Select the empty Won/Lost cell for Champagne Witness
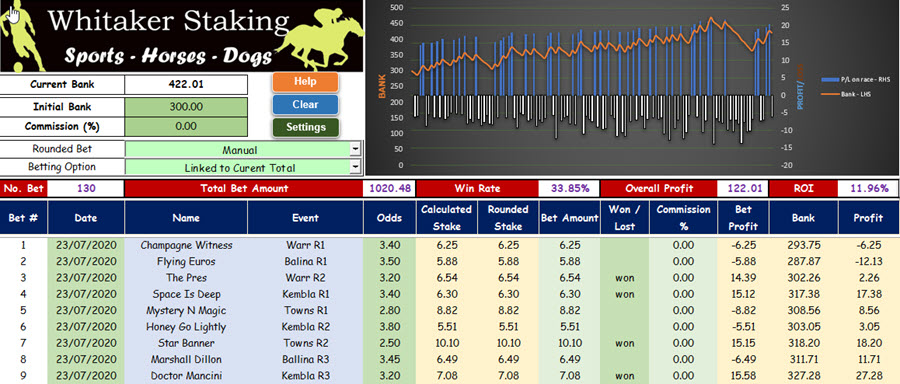The width and height of the screenshot is (900, 384). 624,245
